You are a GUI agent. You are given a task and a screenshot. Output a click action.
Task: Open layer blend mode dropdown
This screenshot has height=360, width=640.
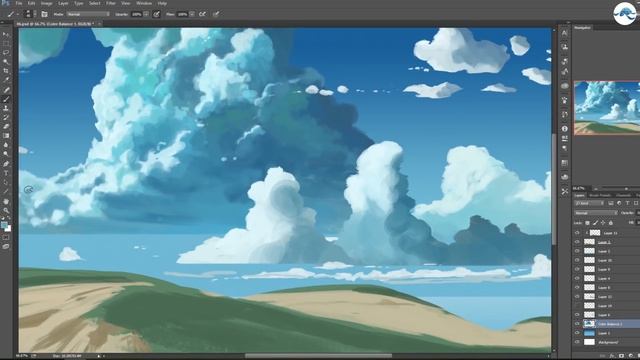pyautogui.click(x=596, y=213)
